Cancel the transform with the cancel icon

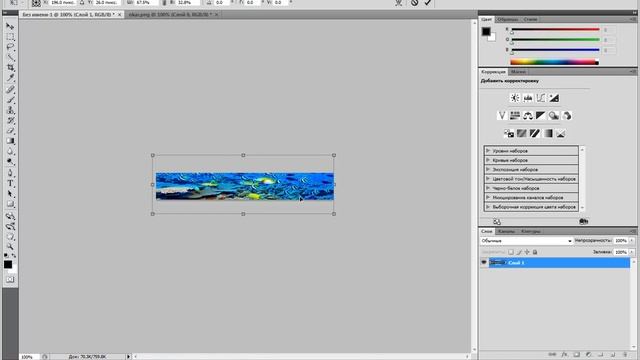click(x=414, y=3)
